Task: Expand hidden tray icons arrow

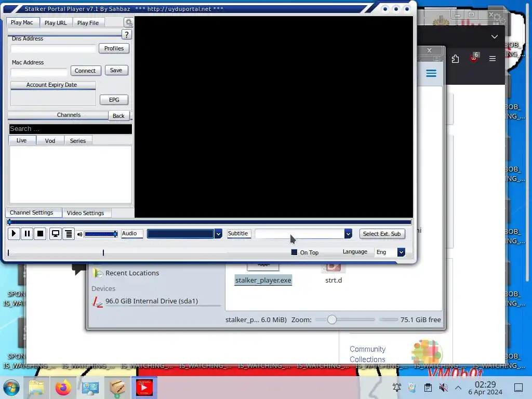Action: pyautogui.click(x=458, y=387)
